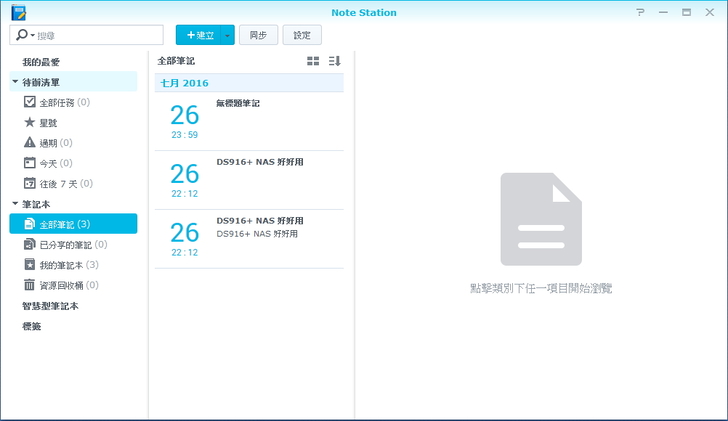Select the 星號 starred tasks icon
The image size is (728, 421).
coord(30,122)
